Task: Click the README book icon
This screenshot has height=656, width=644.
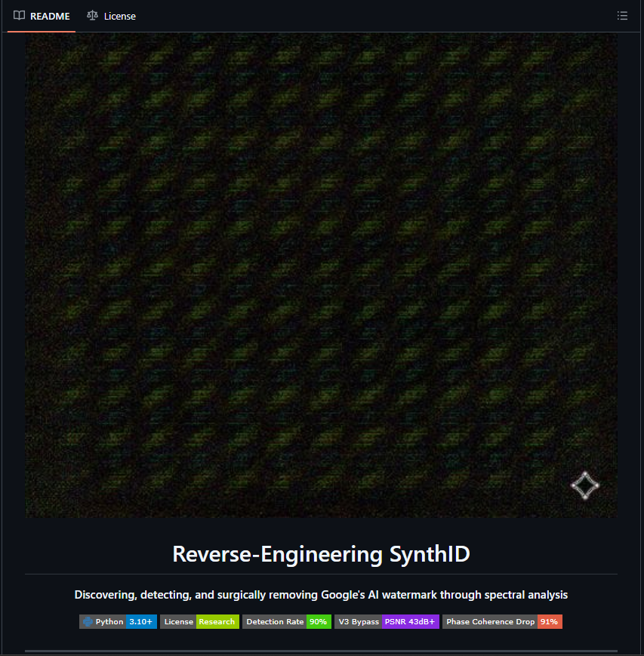Action: point(19,16)
